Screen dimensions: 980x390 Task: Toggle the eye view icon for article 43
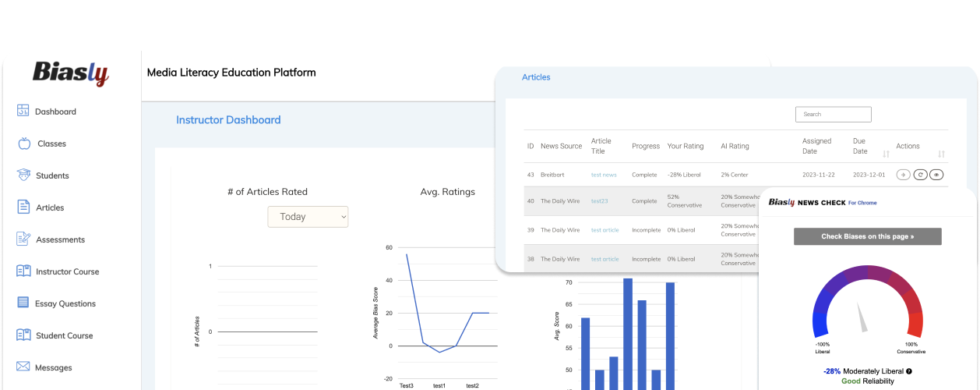pyautogui.click(x=937, y=175)
